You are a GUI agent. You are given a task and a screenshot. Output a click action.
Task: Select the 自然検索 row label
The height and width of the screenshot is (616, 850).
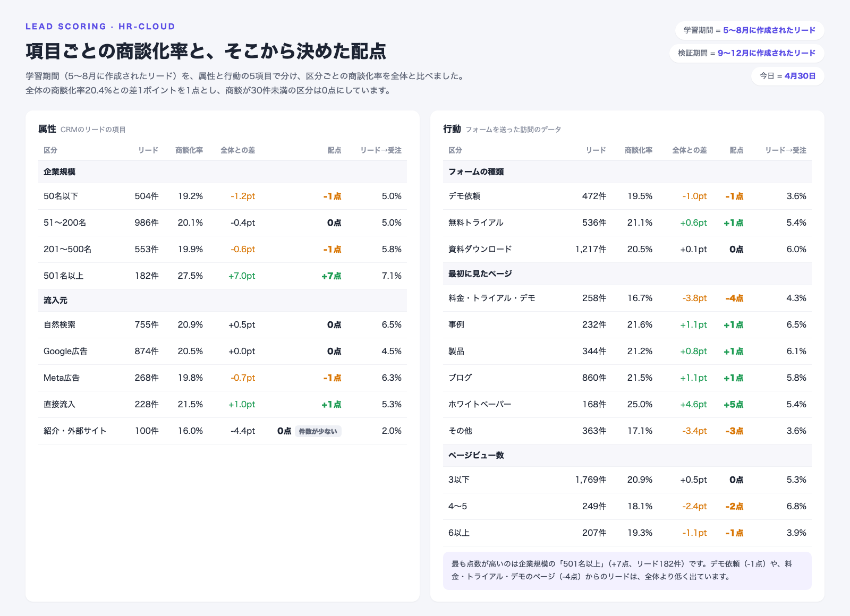click(x=59, y=324)
